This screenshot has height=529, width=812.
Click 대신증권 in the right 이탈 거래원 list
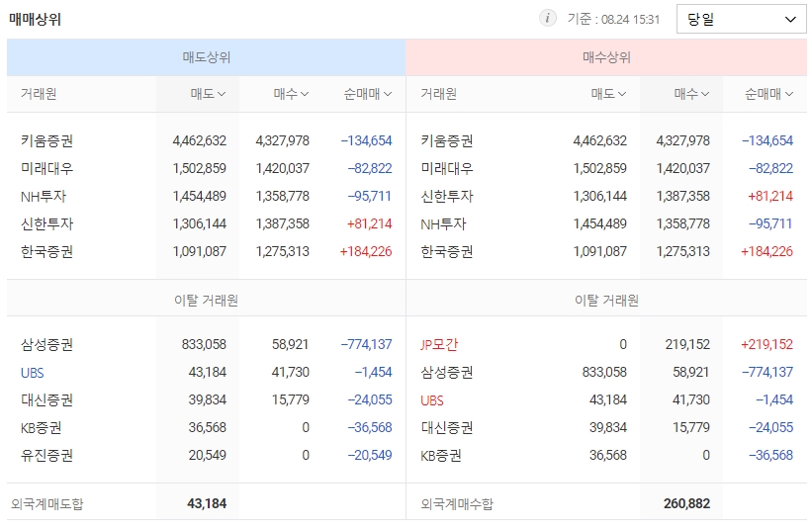[447, 428]
